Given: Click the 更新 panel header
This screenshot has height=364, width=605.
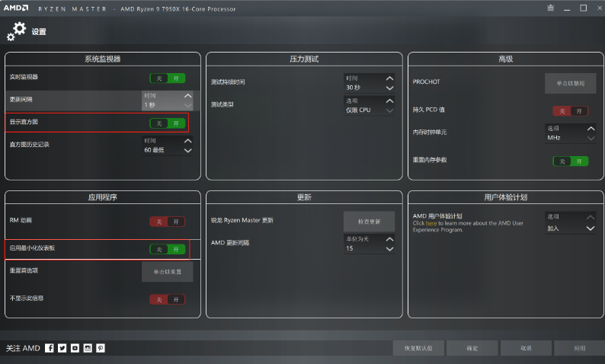Looking at the screenshot, I should [x=304, y=197].
